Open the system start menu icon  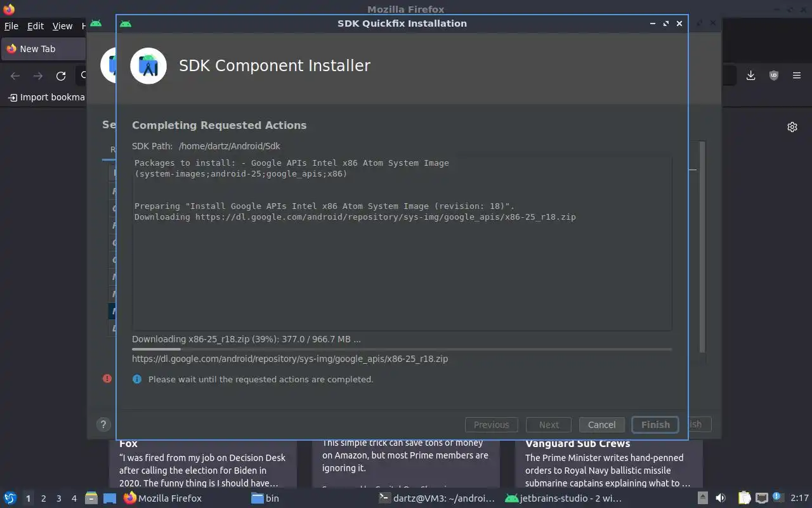click(x=10, y=498)
